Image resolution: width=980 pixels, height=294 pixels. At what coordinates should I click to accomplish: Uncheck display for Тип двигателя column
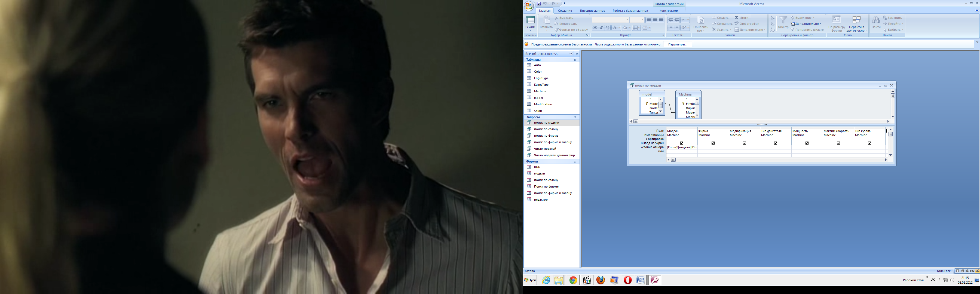(776, 143)
